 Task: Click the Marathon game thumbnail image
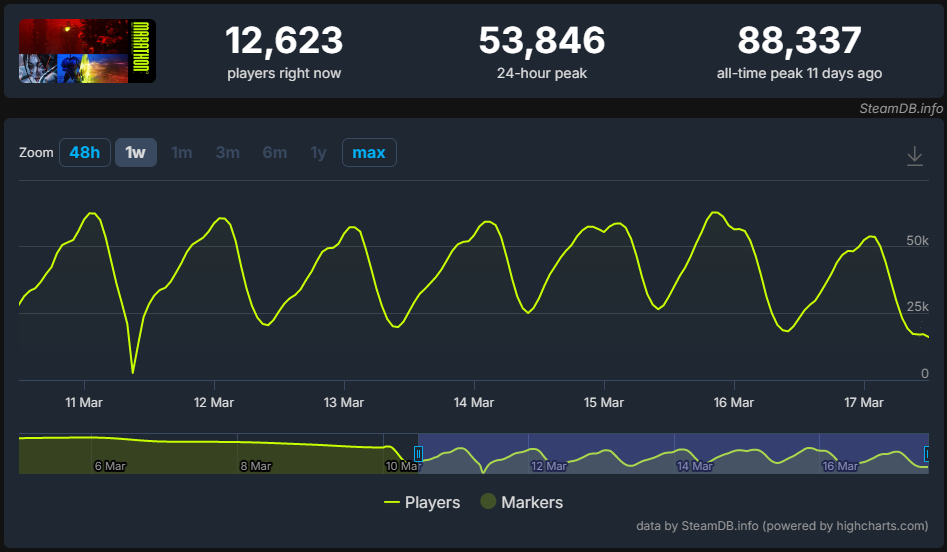click(88, 51)
